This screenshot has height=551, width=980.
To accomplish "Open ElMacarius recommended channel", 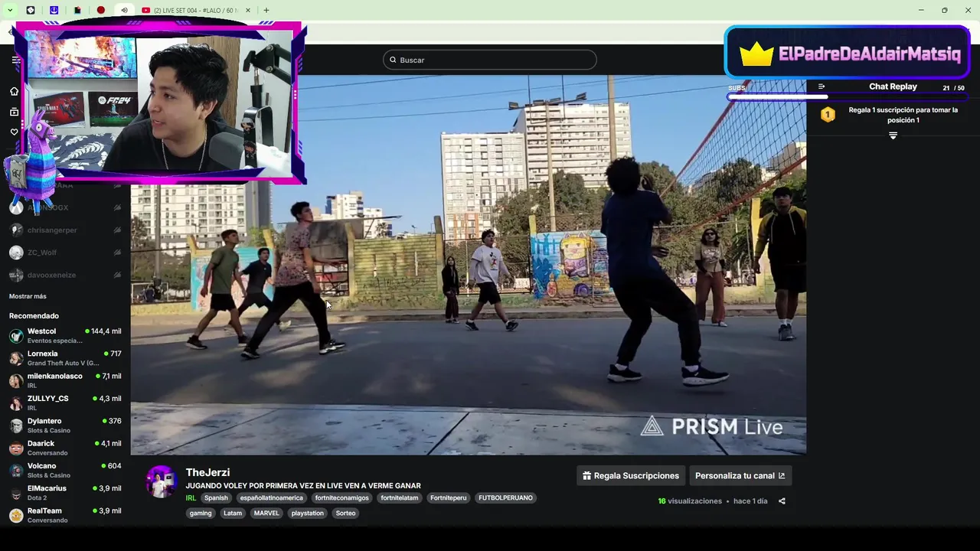I will point(65,493).
